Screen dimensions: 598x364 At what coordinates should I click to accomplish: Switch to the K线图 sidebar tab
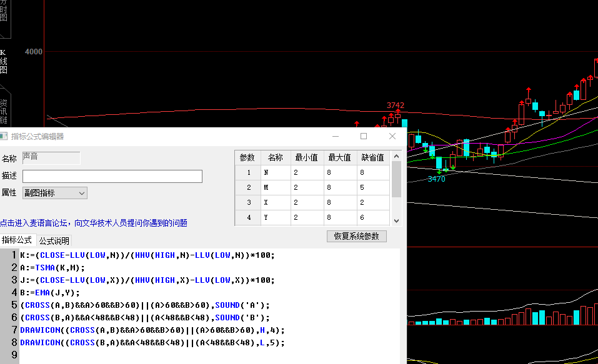point(4,61)
